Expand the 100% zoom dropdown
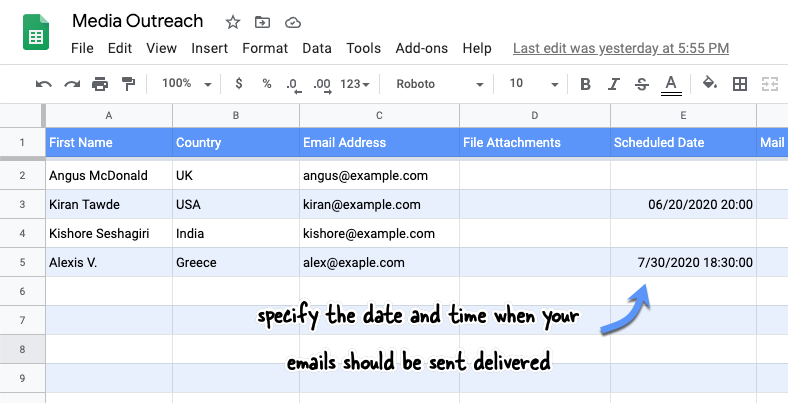The height and width of the screenshot is (403, 788). [186, 83]
